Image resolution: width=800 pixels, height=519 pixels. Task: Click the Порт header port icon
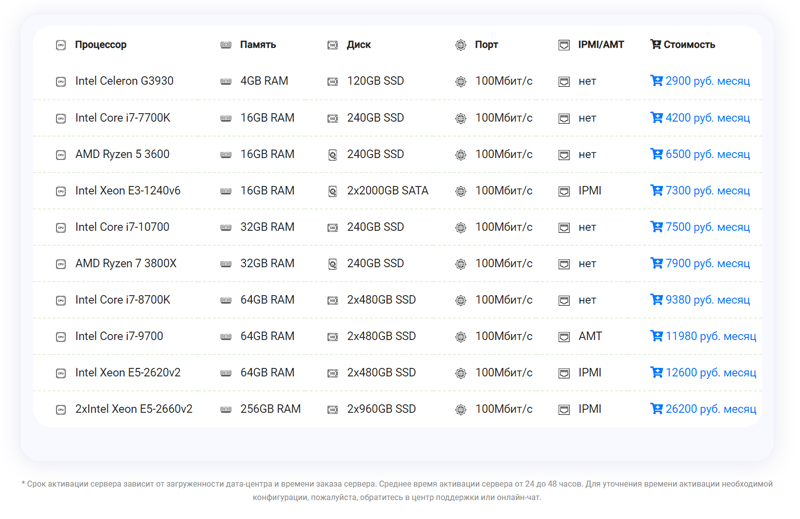click(x=461, y=45)
